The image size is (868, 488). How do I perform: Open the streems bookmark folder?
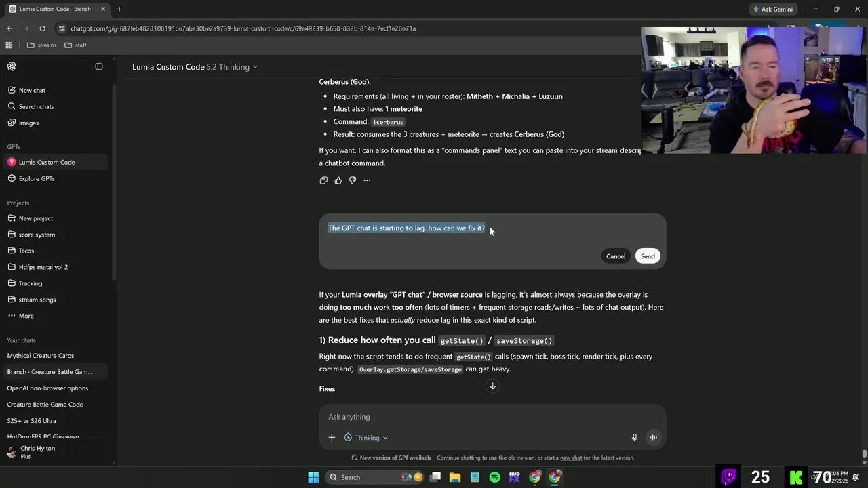point(42,45)
